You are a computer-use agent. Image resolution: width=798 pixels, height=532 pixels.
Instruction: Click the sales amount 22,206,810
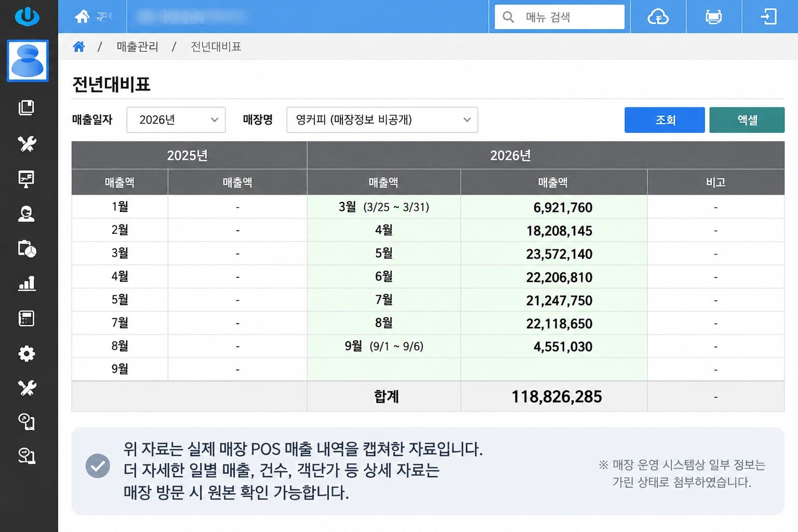(x=559, y=277)
